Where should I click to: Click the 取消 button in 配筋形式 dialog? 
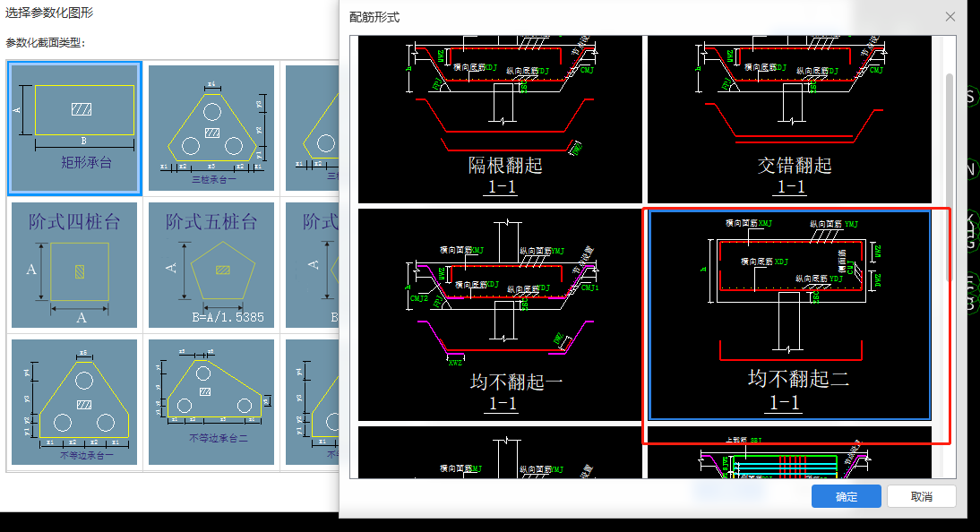click(x=921, y=496)
